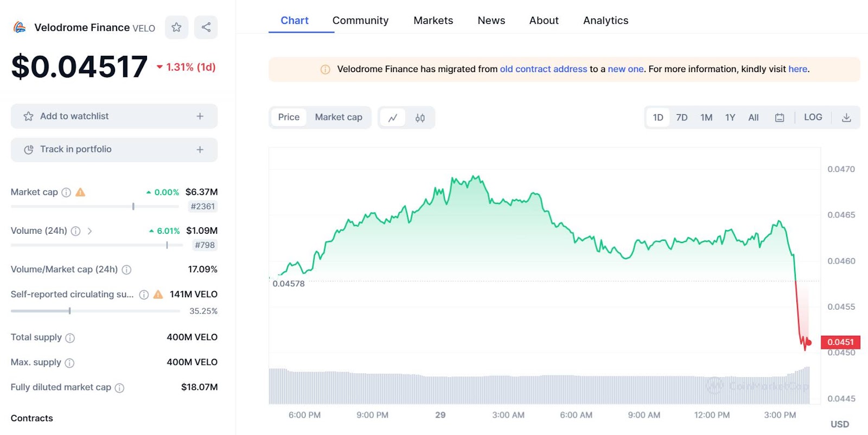Open the About tab
Viewport: 868px width, 435px height.
(x=544, y=21)
